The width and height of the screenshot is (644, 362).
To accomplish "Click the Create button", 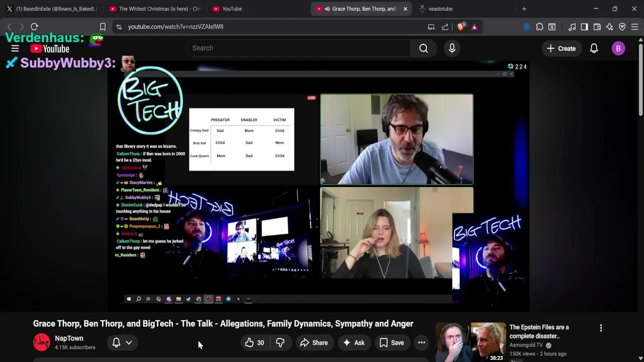I will tap(561, 48).
